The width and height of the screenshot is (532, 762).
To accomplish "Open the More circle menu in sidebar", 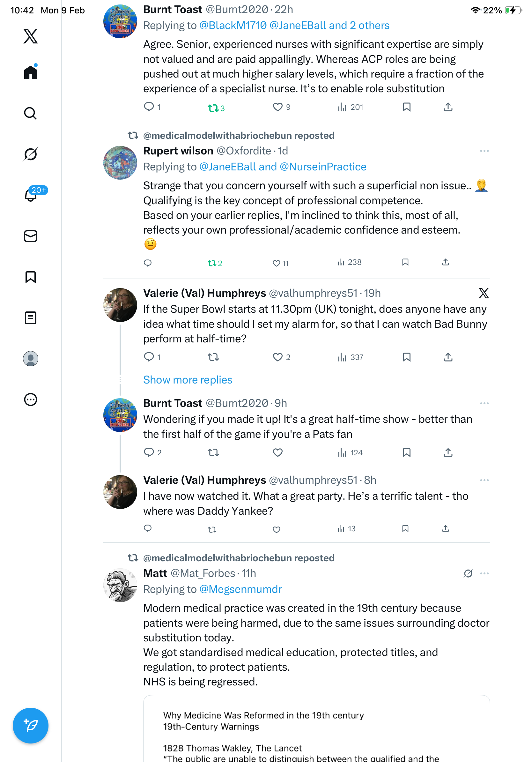I will click(x=31, y=399).
